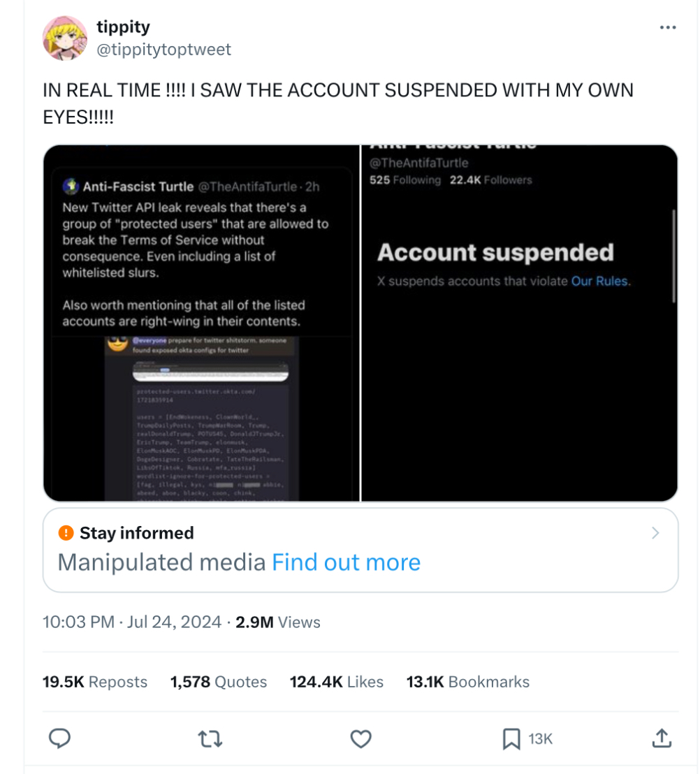Click the 13.1K Bookmarks count
The height and width of the screenshot is (774, 700).
[467, 682]
